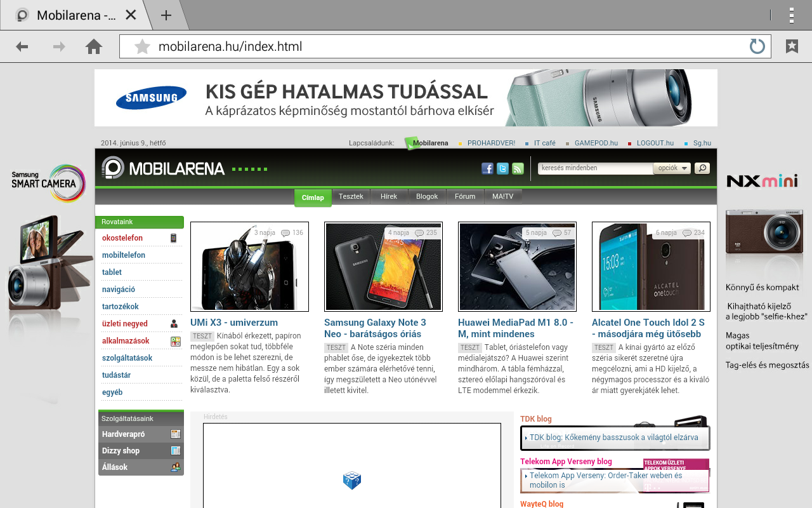Image resolution: width=812 pixels, height=508 pixels.
Task: Click the Samsung top banner ad
Action: click(x=406, y=98)
